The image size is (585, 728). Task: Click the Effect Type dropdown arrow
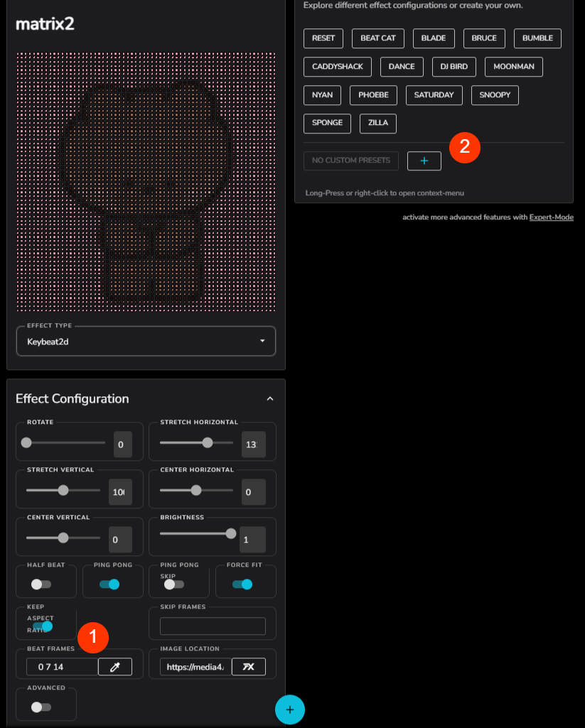click(x=262, y=341)
